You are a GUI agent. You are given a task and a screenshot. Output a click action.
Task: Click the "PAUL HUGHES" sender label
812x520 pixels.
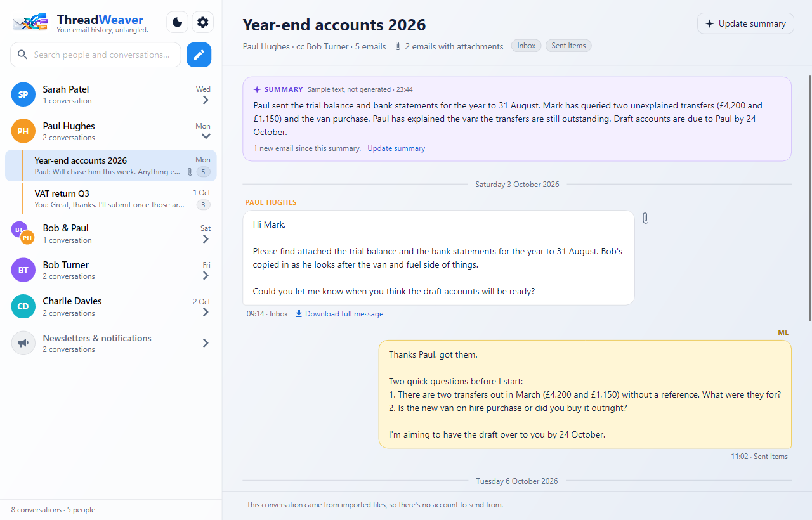(271, 202)
